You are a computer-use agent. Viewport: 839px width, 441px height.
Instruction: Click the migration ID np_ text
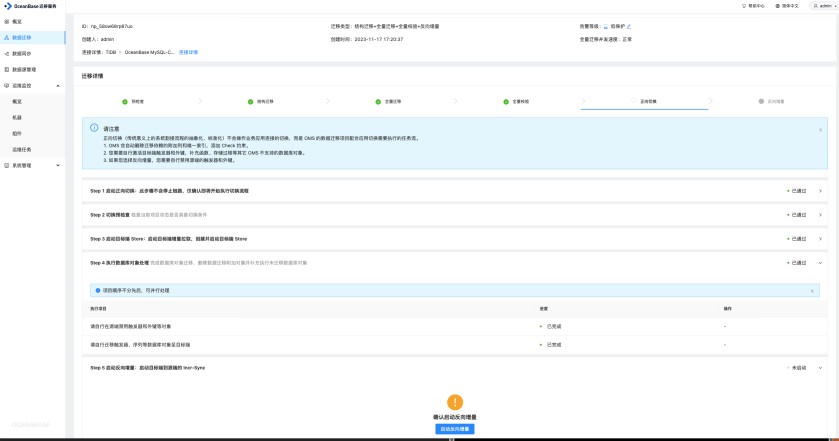click(x=112, y=26)
